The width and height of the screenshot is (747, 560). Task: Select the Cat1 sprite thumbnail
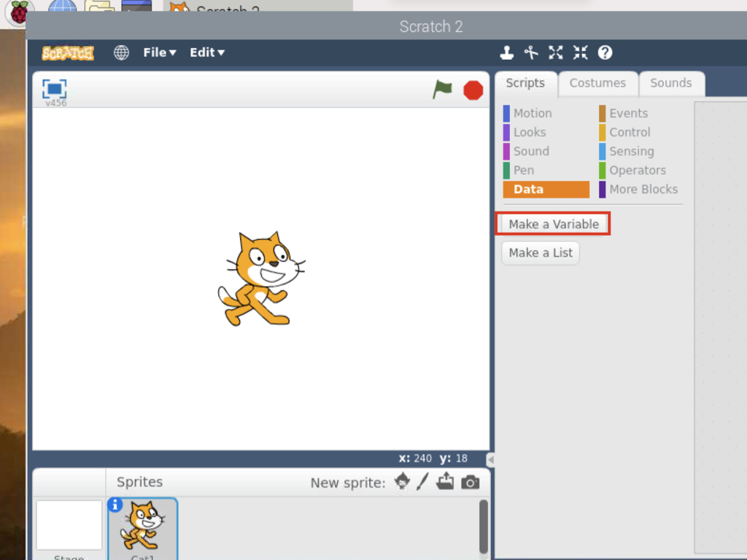point(142,529)
